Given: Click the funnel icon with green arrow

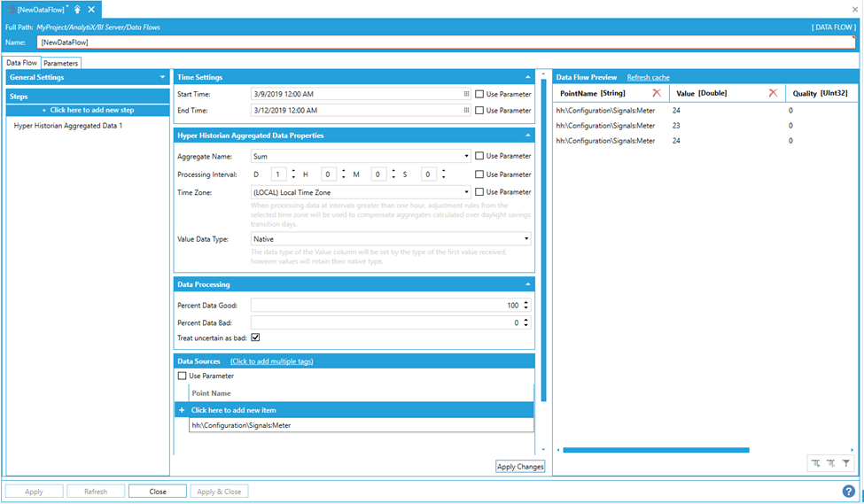Looking at the screenshot, I should pyautogui.click(x=814, y=462).
